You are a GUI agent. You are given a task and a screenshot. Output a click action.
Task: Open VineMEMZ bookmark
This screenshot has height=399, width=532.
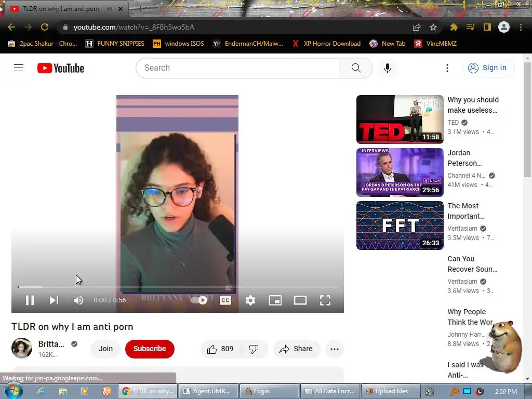point(436,44)
